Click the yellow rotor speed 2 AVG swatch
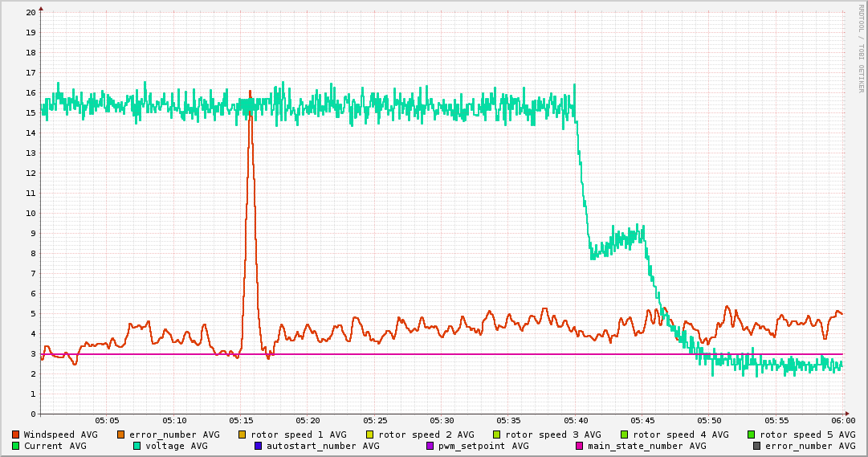 (x=370, y=435)
